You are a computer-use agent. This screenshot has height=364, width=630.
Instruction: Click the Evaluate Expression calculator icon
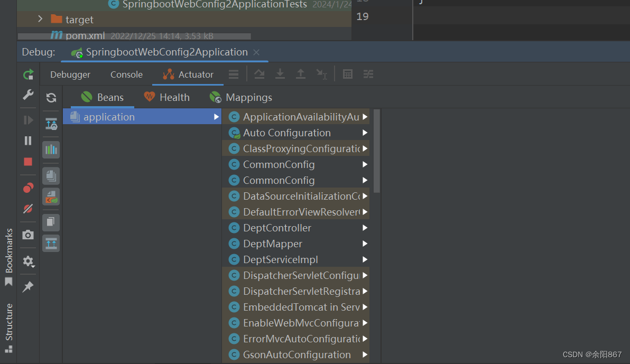(x=348, y=74)
